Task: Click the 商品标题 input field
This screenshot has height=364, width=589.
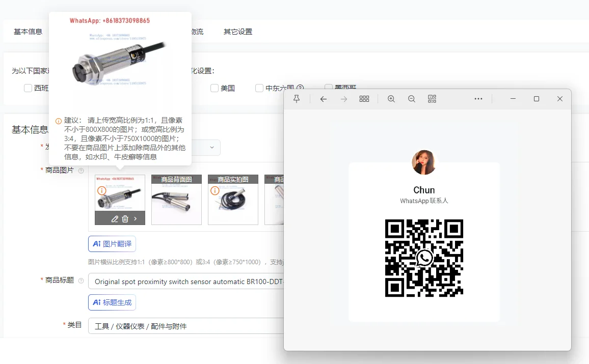Action: [x=186, y=282]
